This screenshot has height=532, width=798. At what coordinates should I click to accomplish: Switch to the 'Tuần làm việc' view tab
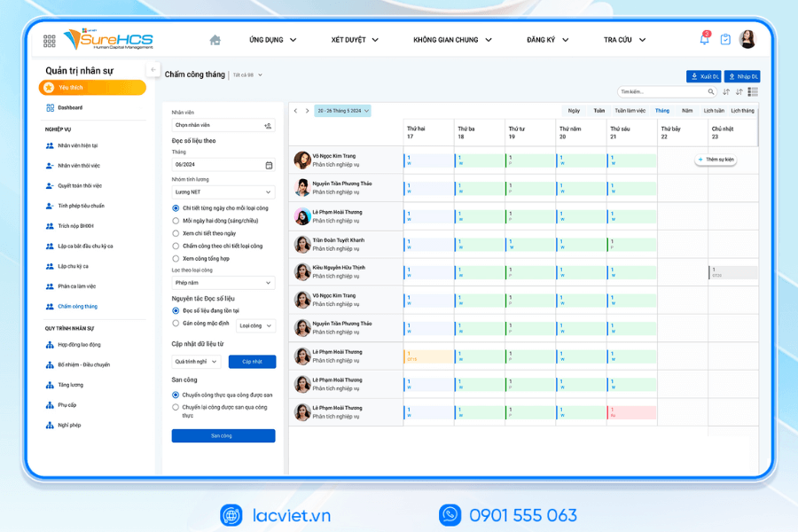(x=630, y=111)
